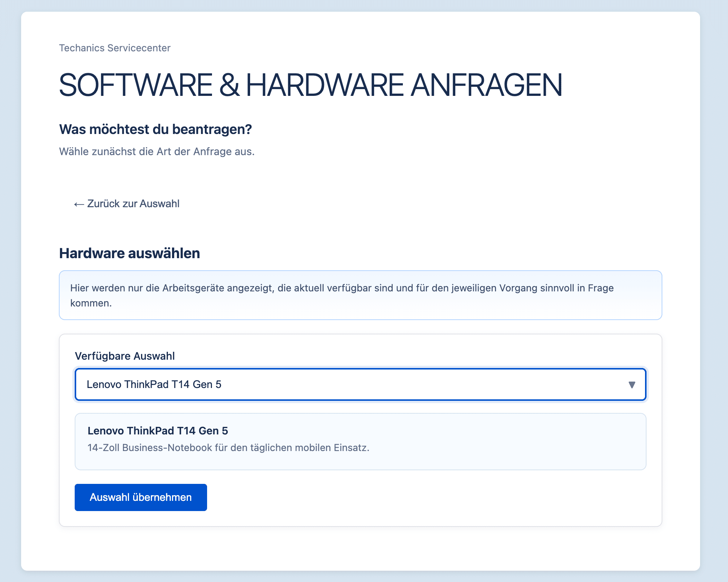The image size is (728, 582).
Task: Click the Hardware auswählen section heading
Action: coord(129,253)
